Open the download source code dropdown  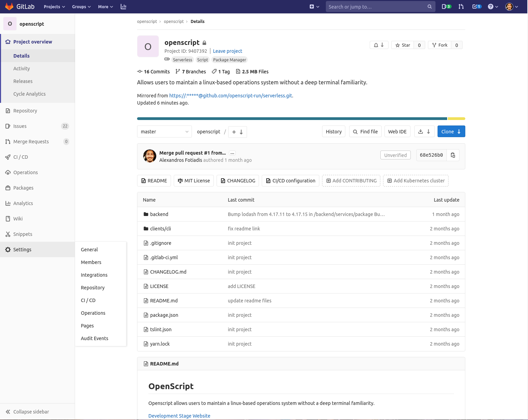pos(425,132)
